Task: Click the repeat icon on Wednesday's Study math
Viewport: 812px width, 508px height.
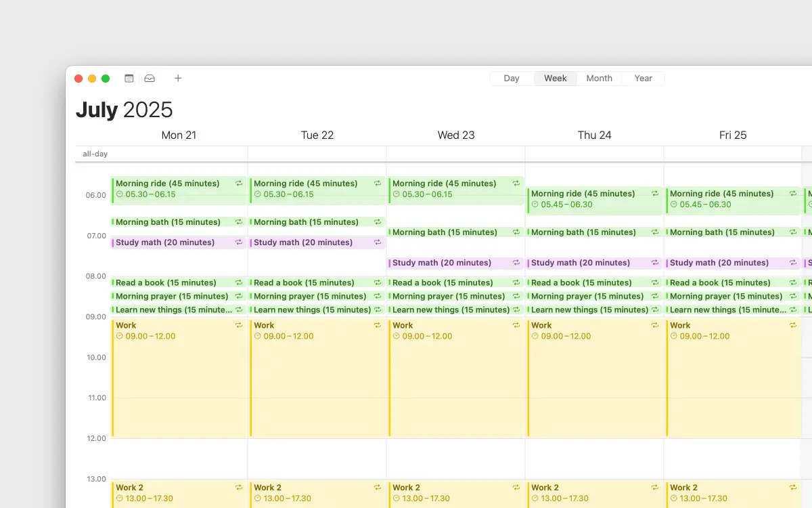Action: pos(516,262)
